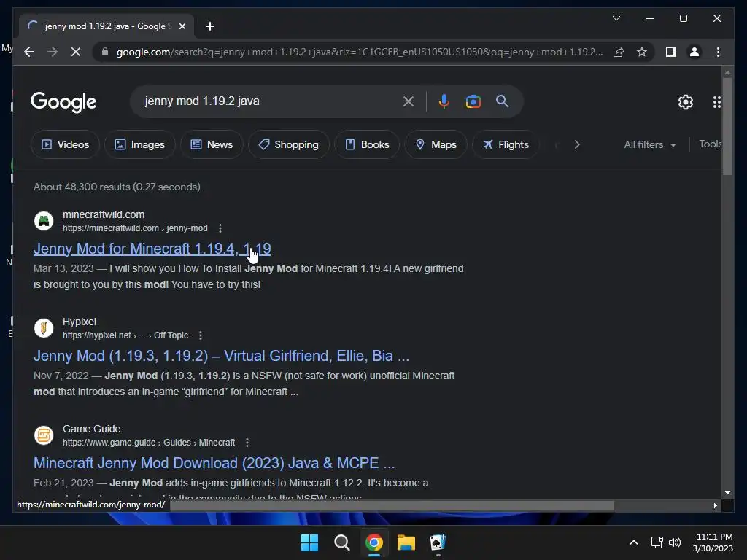Open the Google apps grid

pyautogui.click(x=716, y=102)
